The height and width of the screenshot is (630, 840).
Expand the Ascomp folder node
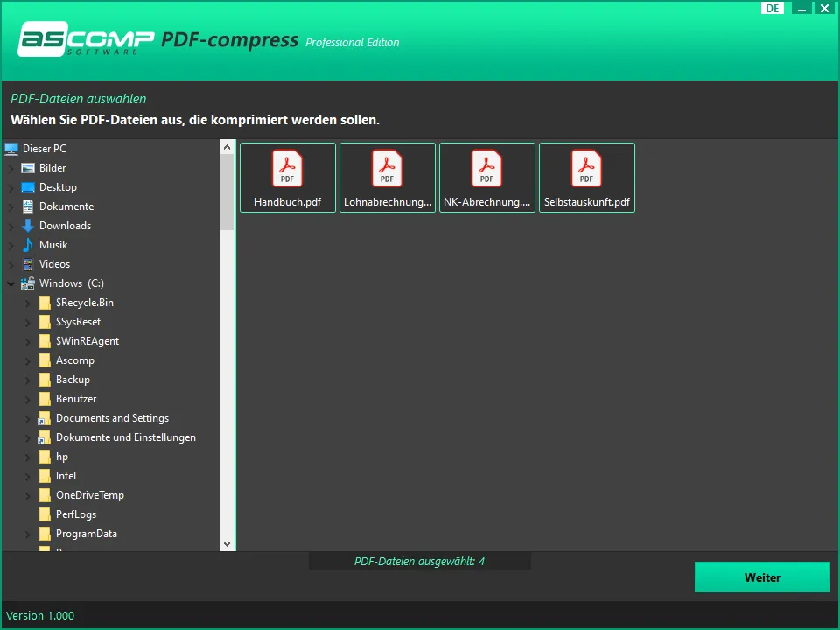coord(28,361)
